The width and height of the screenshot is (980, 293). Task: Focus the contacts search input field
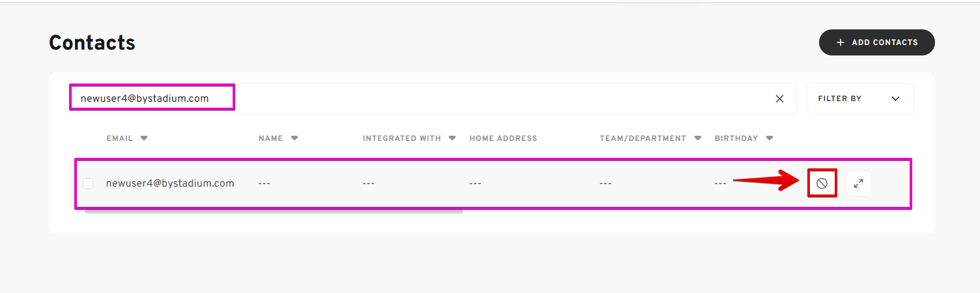pos(456,99)
